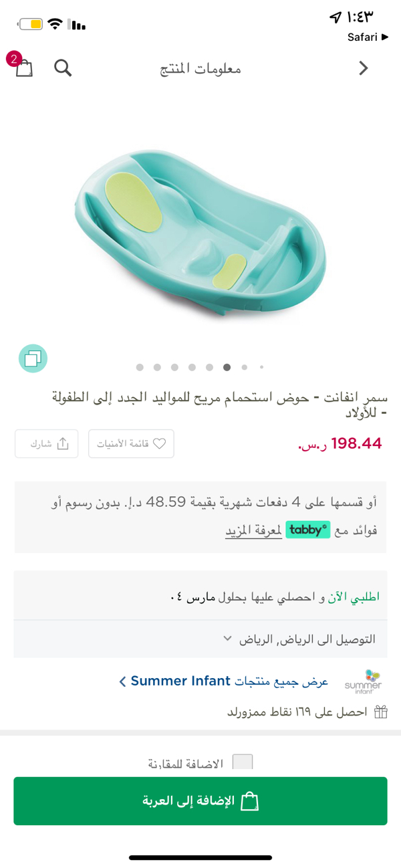Check the add to compare checkbox

click(242, 762)
